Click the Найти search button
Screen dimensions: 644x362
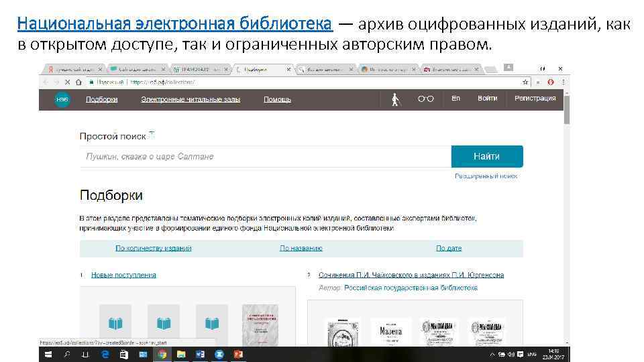click(x=487, y=156)
